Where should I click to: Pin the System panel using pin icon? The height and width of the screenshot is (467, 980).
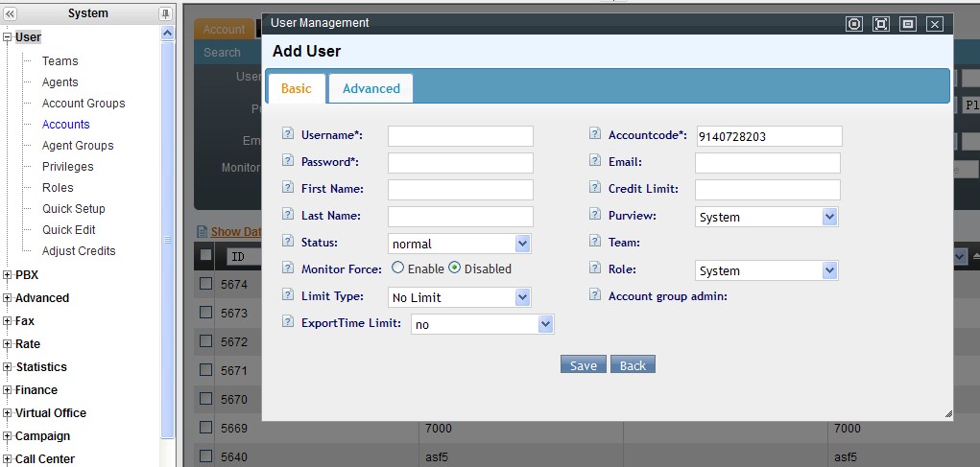[x=165, y=13]
